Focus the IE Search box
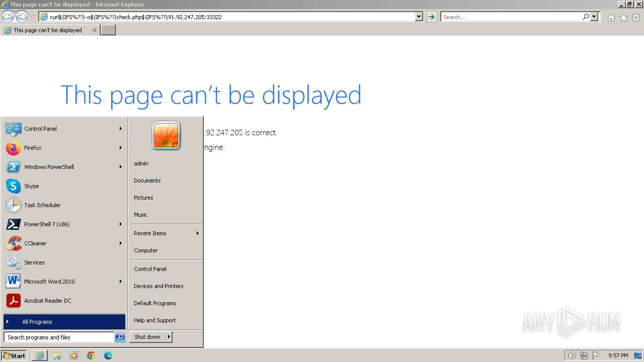This screenshot has height=362, width=644. point(511,17)
